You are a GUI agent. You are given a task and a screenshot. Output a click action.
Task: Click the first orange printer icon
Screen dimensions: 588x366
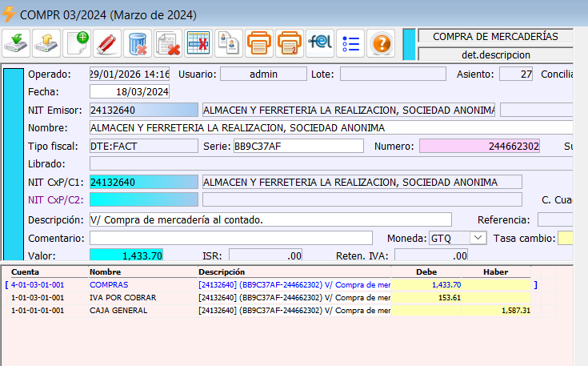(x=258, y=42)
